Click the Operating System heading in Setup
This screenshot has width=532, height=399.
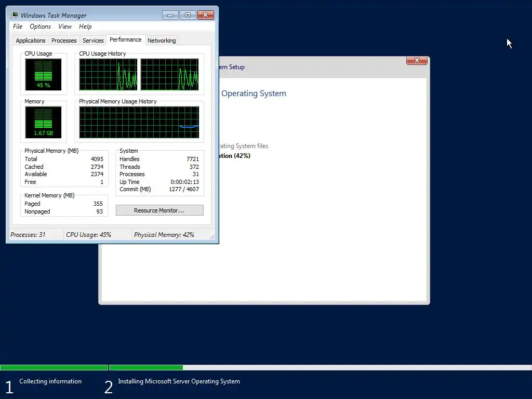(254, 94)
